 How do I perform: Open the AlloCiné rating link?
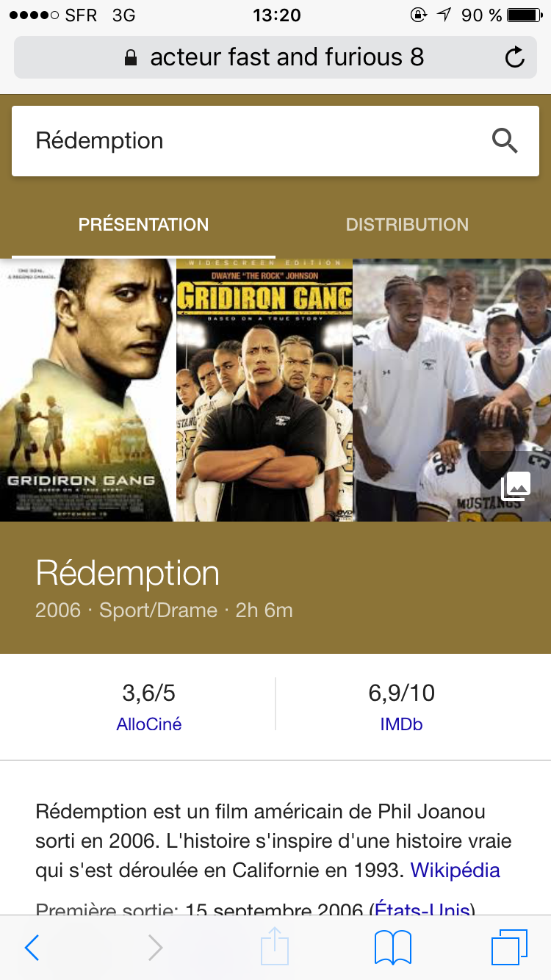(148, 724)
